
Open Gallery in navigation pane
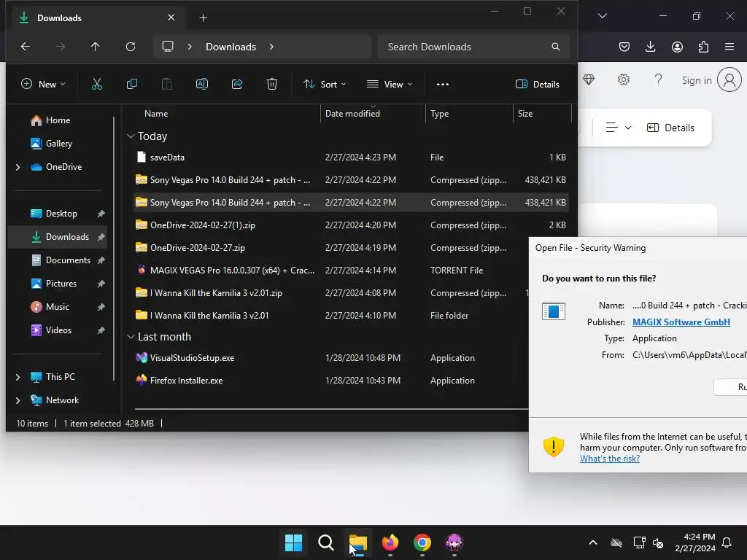[x=58, y=144]
